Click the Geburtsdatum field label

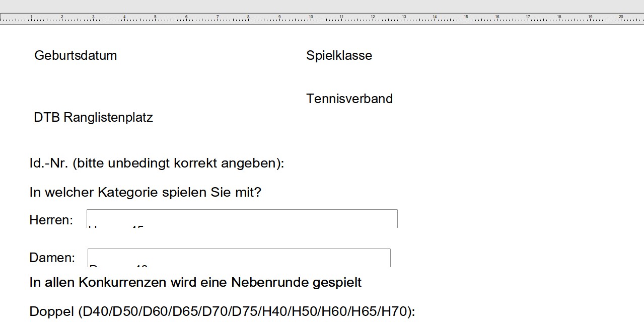(76, 55)
